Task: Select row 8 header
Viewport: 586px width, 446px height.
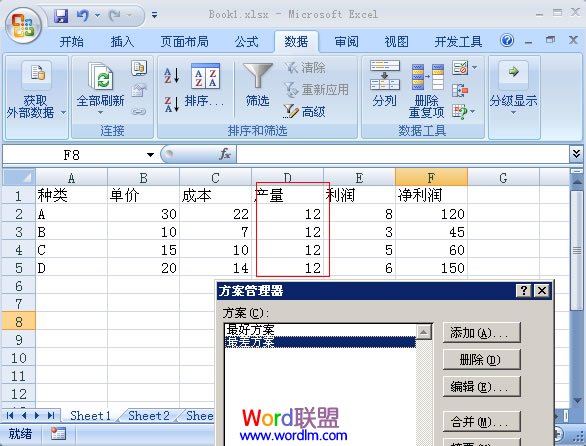Action: (x=19, y=322)
